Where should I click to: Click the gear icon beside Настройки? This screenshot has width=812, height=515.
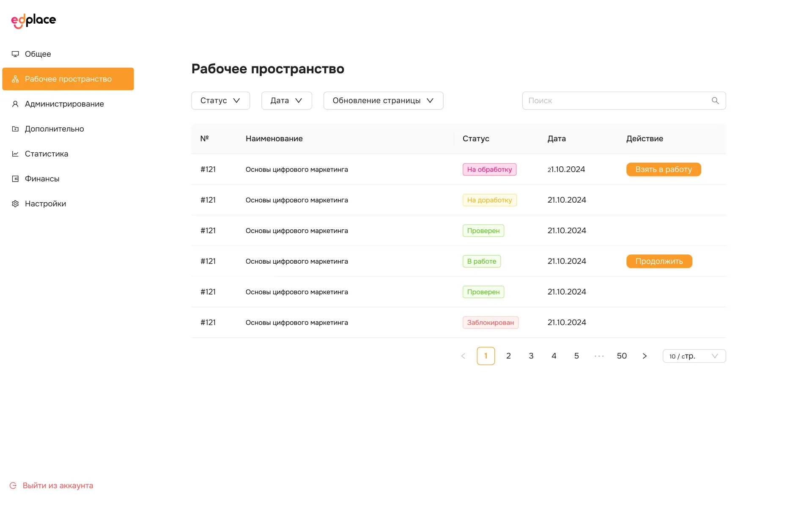tap(15, 204)
